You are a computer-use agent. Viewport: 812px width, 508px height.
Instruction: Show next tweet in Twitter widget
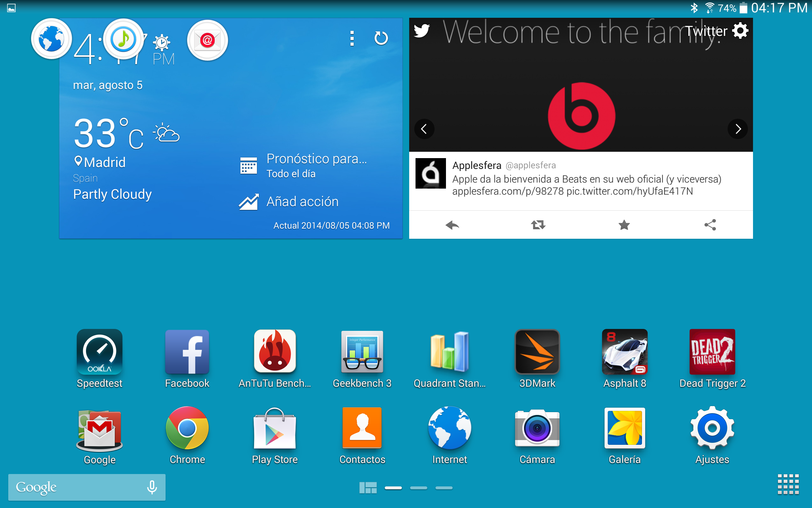[737, 129]
